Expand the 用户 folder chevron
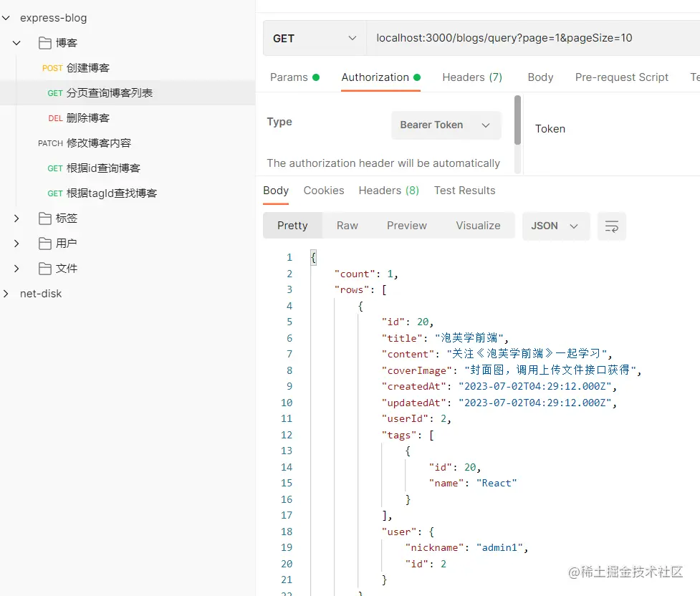This screenshot has height=596, width=700. click(x=16, y=244)
